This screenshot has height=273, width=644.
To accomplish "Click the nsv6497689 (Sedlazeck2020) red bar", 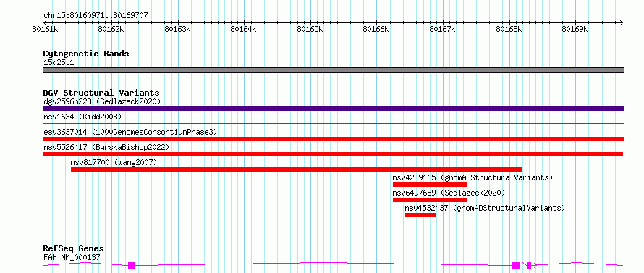I will [x=430, y=200].
